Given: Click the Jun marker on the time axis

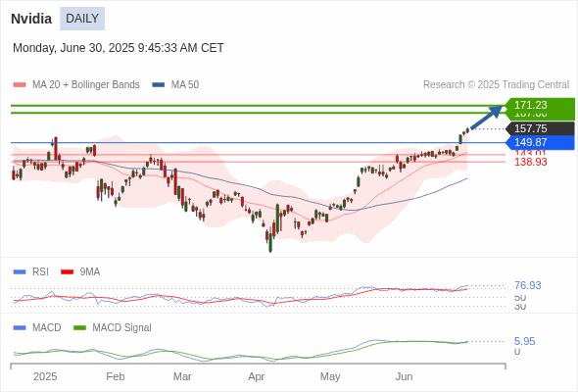Looking at the screenshot, I should pyautogui.click(x=404, y=376).
